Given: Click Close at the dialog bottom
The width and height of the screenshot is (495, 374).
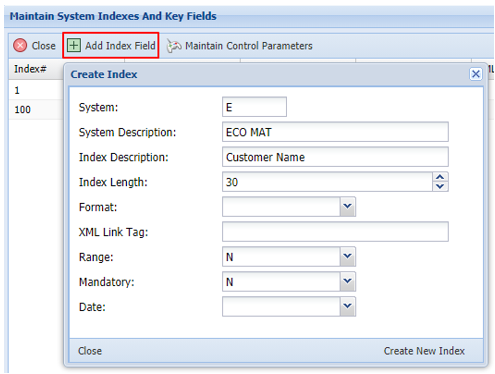Looking at the screenshot, I should tap(90, 351).
